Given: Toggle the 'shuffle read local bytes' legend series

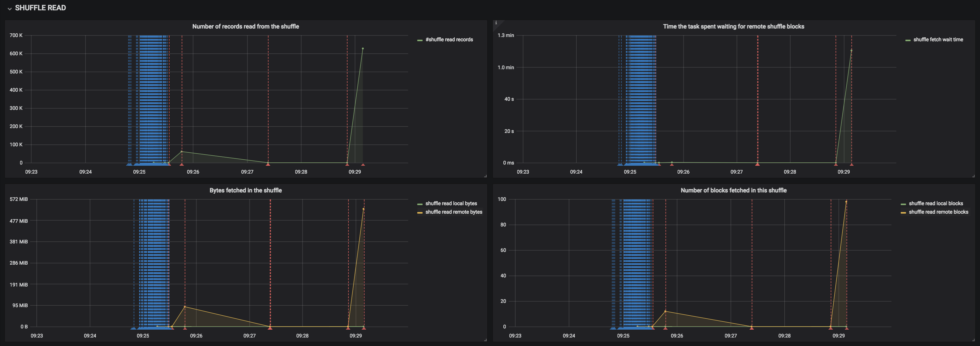Looking at the screenshot, I should click(451, 203).
